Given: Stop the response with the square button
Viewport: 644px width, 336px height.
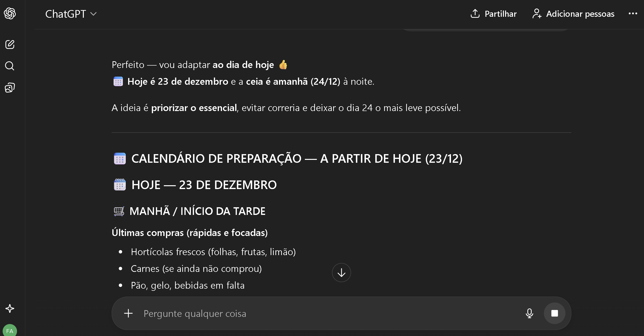Looking at the screenshot, I should (x=554, y=313).
